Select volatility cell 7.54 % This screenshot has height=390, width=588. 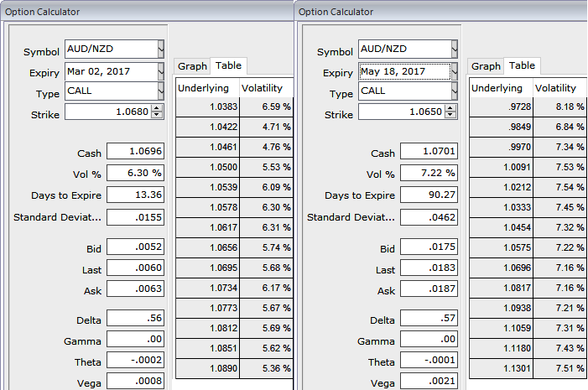point(559,188)
